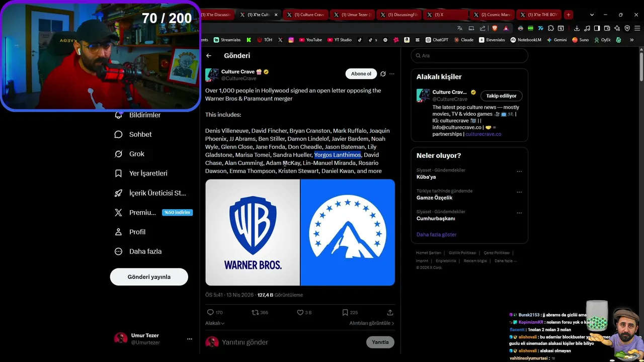Screen dimensions: 644x362
Task: Open Streamlabs bookmark
Action: click(x=227, y=40)
